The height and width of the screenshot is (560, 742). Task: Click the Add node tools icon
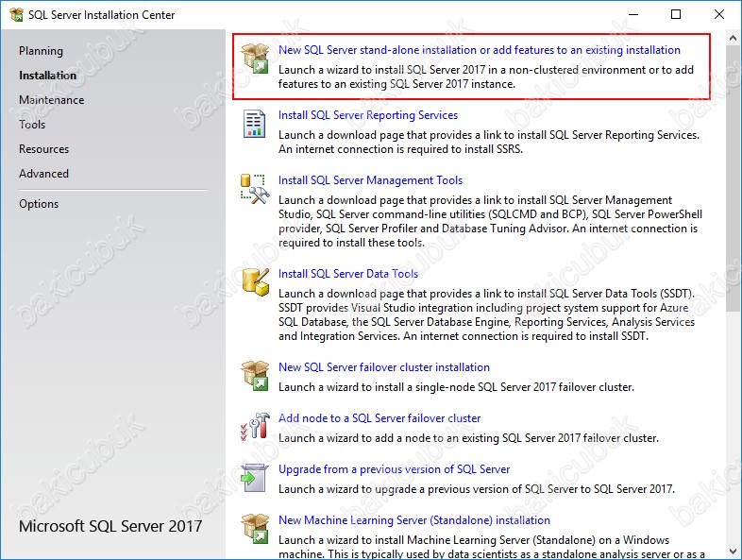click(255, 426)
